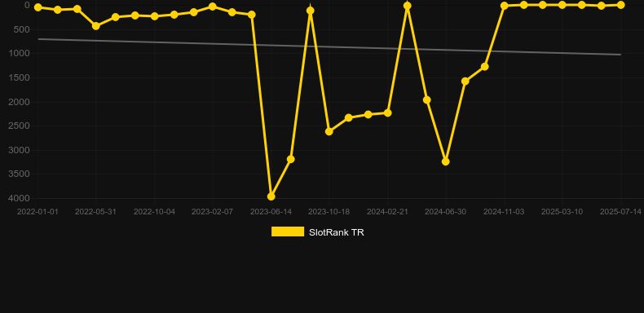Click the yellow SlotRank TR legend swatch
Viewport: 644px width, 313px height.
click(x=288, y=231)
